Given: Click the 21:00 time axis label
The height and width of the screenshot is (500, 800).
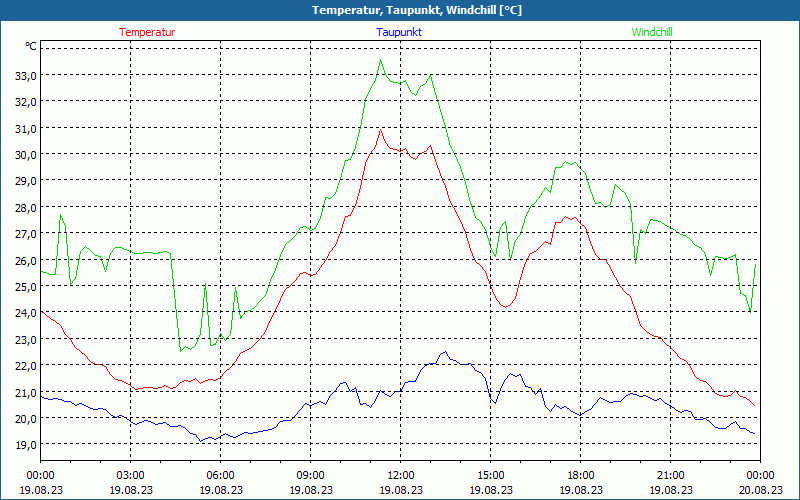Looking at the screenshot, I should pos(670,476).
